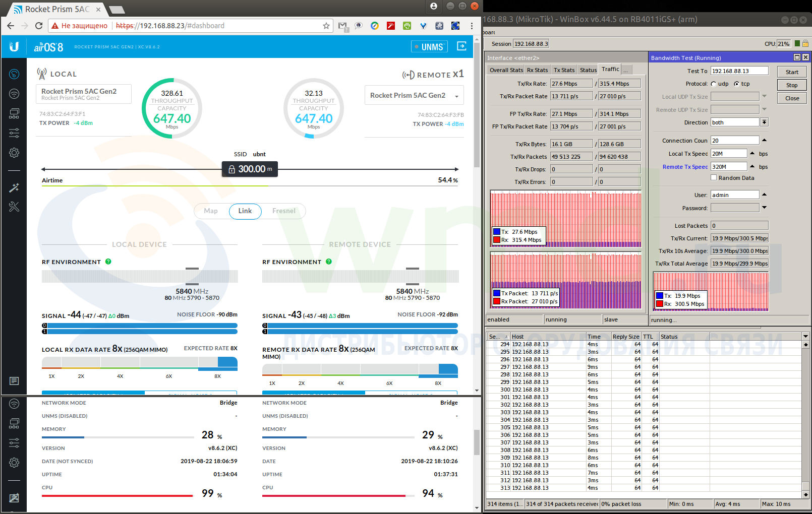Sort ping results by the Host column
This screenshot has height=514, width=812.
548,337
